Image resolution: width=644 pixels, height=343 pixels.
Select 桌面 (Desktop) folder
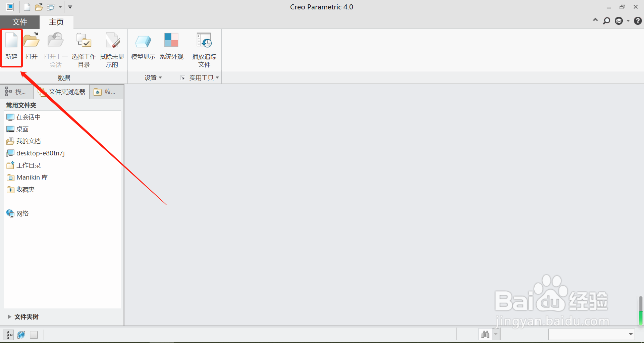[17, 129]
